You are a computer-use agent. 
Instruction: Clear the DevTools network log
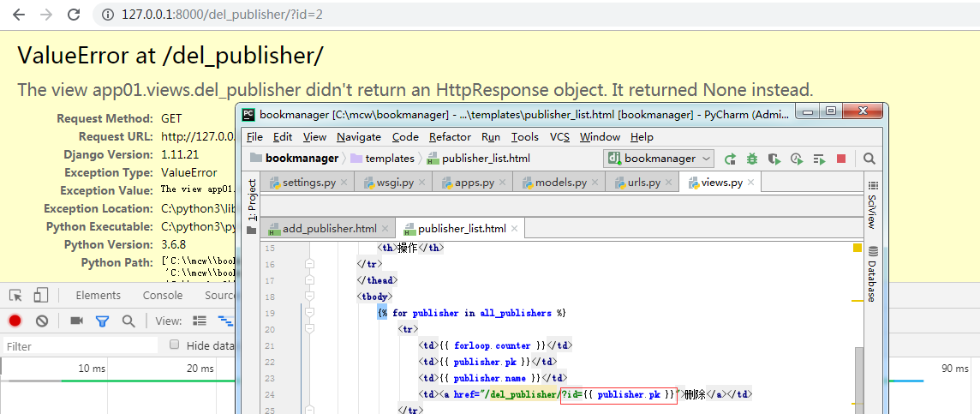42,321
